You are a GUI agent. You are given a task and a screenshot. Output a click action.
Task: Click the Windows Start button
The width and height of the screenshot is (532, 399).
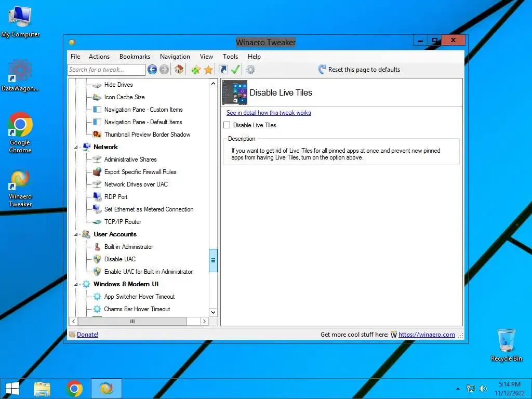pos(12,389)
